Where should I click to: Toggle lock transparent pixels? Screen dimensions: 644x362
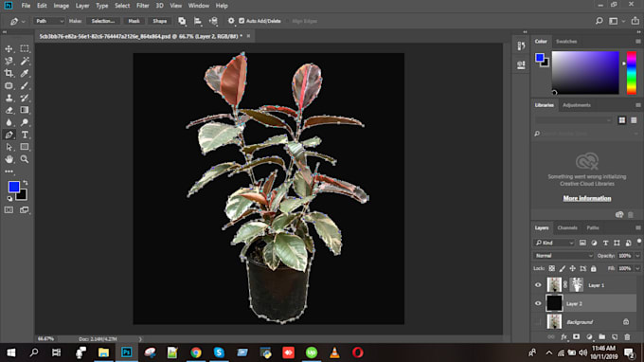[x=551, y=268]
